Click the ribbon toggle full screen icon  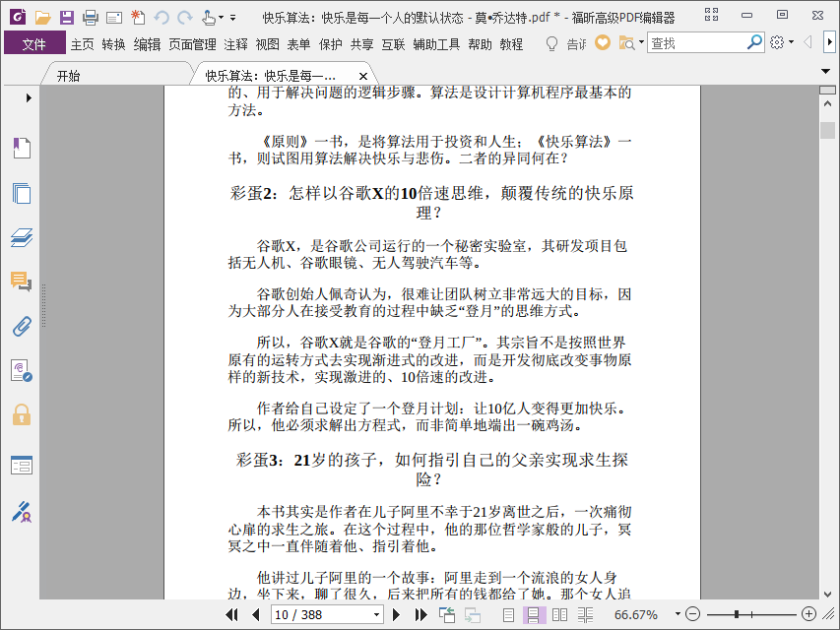click(711, 15)
